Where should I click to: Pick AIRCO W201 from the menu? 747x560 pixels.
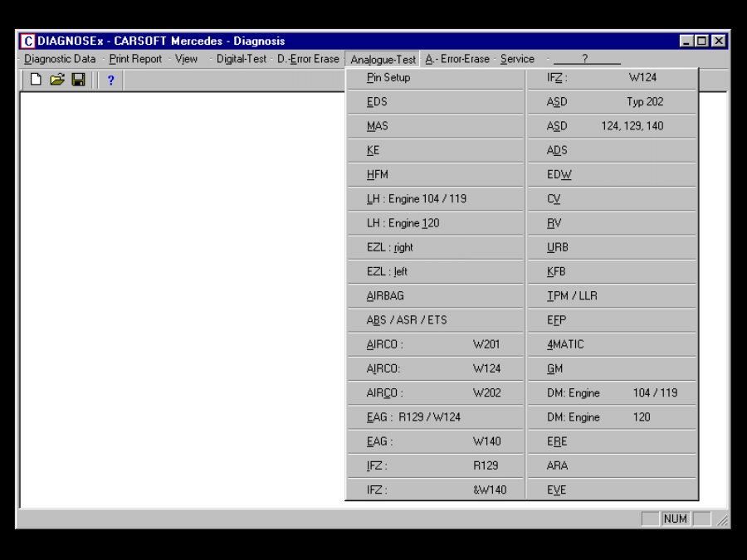pos(435,344)
